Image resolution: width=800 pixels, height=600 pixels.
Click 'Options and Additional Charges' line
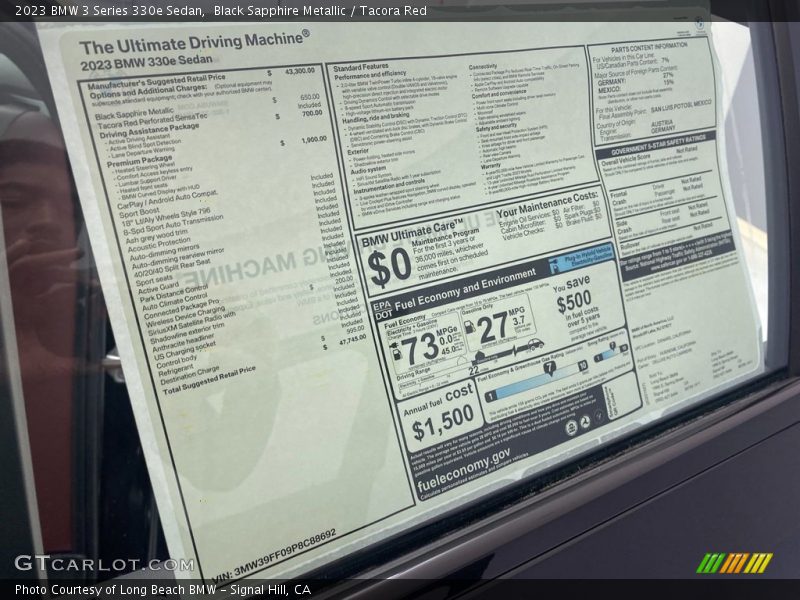[x=148, y=91]
